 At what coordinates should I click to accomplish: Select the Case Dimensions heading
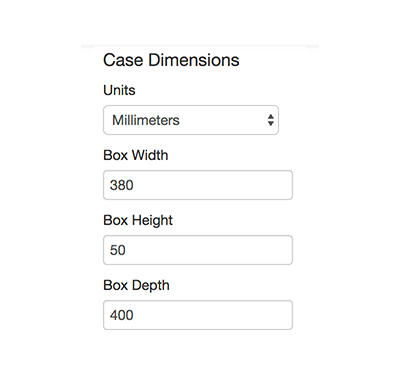point(171,60)
